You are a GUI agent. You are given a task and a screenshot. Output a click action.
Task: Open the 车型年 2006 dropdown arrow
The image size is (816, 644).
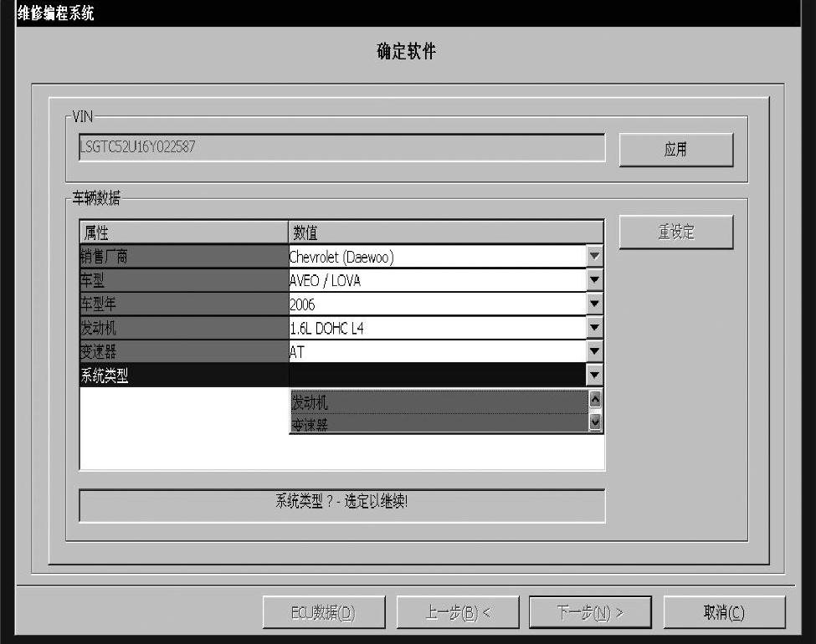coord(594,304)
